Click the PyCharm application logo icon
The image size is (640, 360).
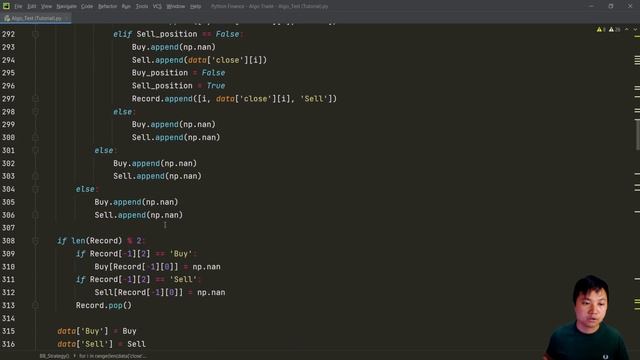point(6,6)
